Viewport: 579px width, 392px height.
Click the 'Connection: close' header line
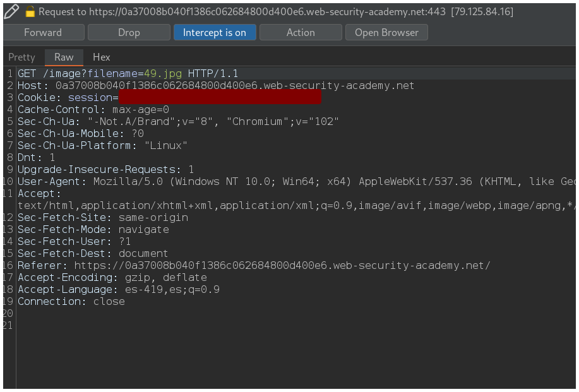(x=71, y=302)
